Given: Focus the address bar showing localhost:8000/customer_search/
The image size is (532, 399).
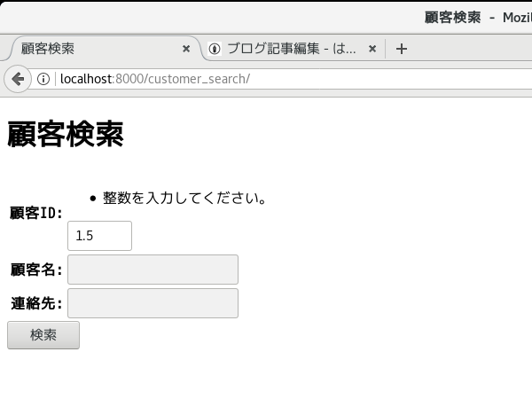Looking at the screenshot, I should tap(292, 79).
